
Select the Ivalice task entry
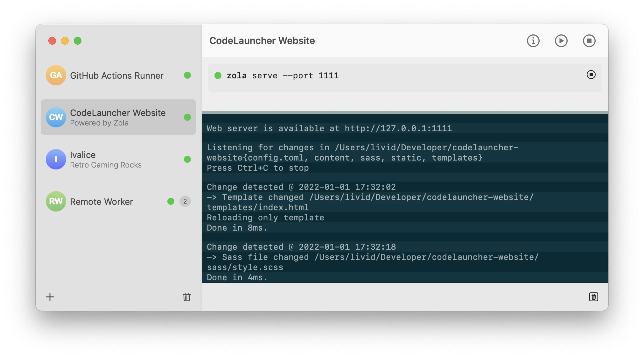(105, 159)
